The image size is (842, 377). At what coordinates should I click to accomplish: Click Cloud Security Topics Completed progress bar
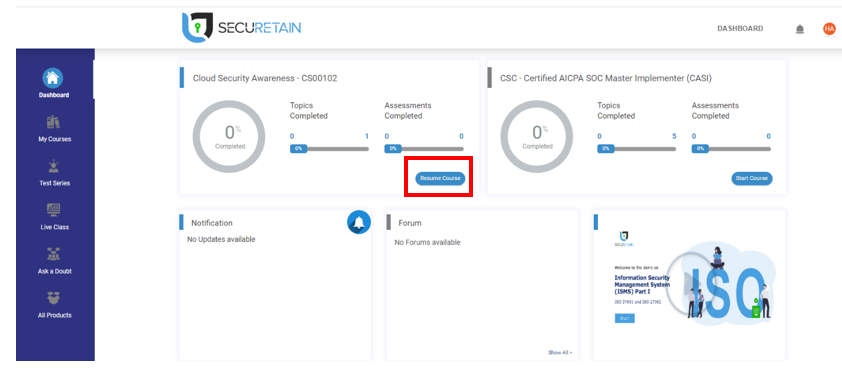pyautogui.click(x=329, y=149)
